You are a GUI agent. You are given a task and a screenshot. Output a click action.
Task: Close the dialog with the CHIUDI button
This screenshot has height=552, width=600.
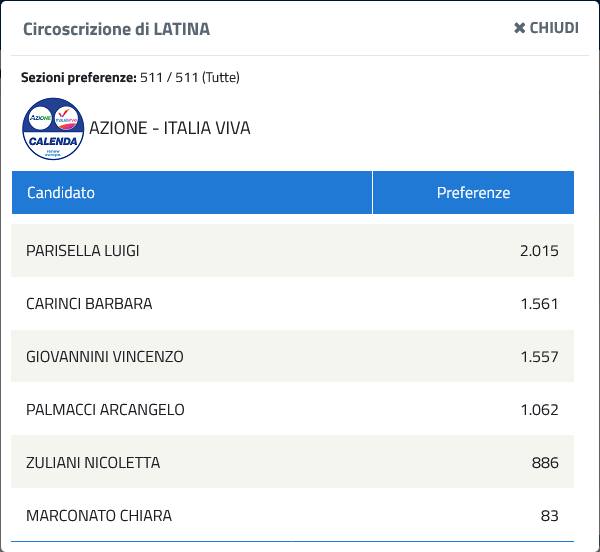click(x=546, y=28)
